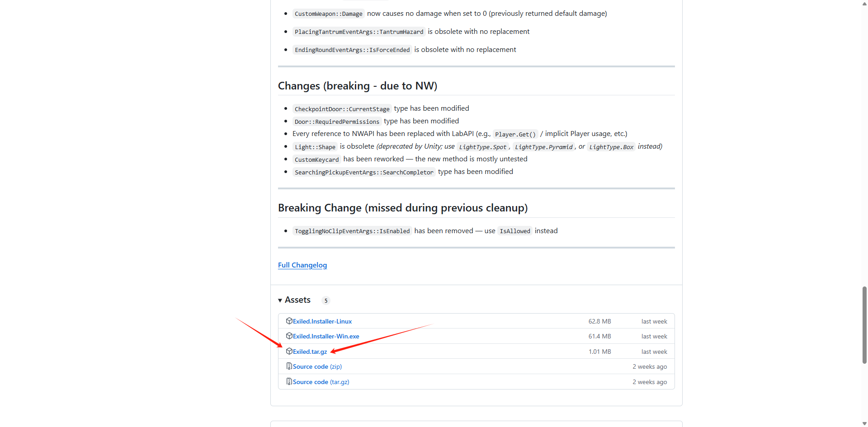
Task: Click the package icon beside Exiled.Installer-Win.exe
Action: [x=289, y=336]
